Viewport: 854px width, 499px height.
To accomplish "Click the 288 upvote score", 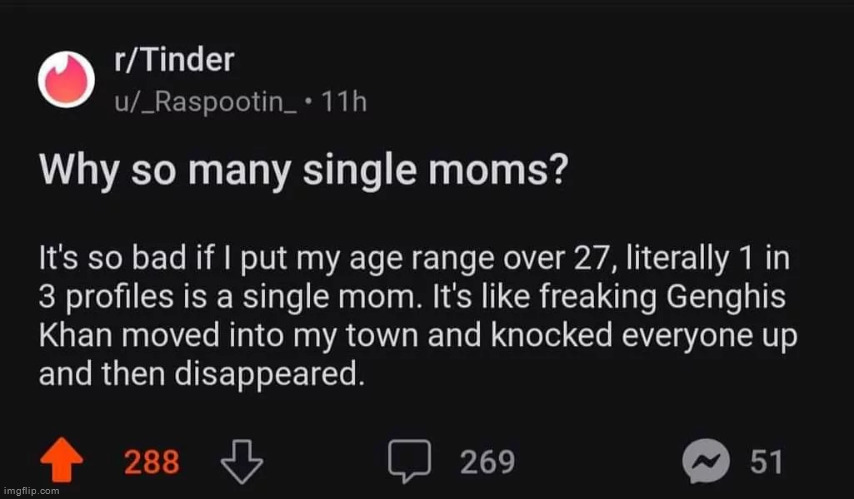I will pyautogui.click(x=151, y=462).
